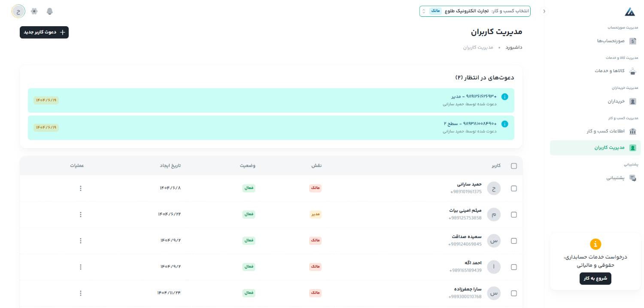Viewport: 644px width, 308px height.
Task: Click the نقش column header
Action: [316, 166]
